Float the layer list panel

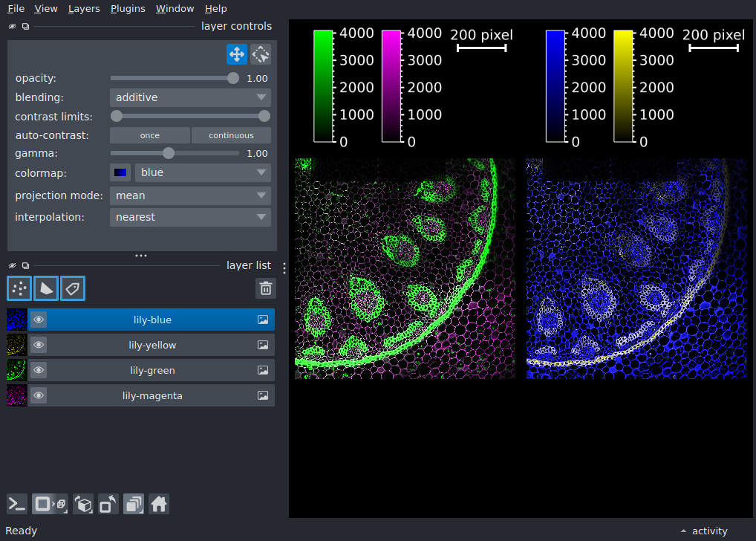pos(25,265)
